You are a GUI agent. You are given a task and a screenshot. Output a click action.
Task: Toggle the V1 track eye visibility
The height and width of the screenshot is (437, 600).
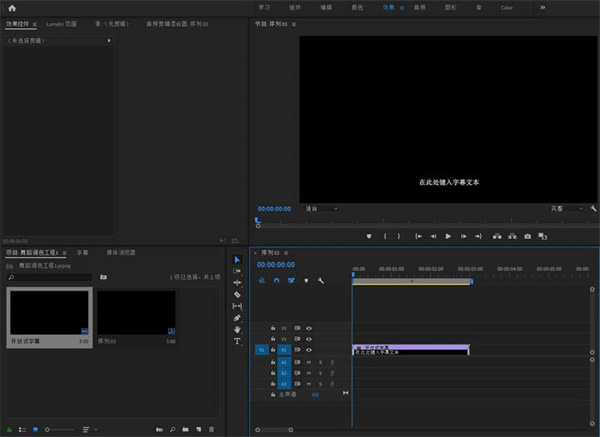click(x=309, y=351)
